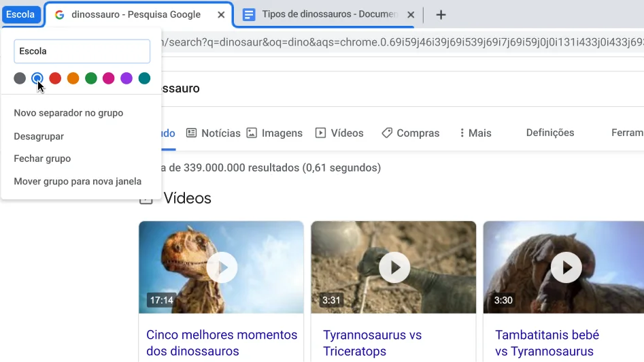Open Cinco melhores momentos dos dinossauros link
This screenshot has width=644, height=362.
pos(222,343)
